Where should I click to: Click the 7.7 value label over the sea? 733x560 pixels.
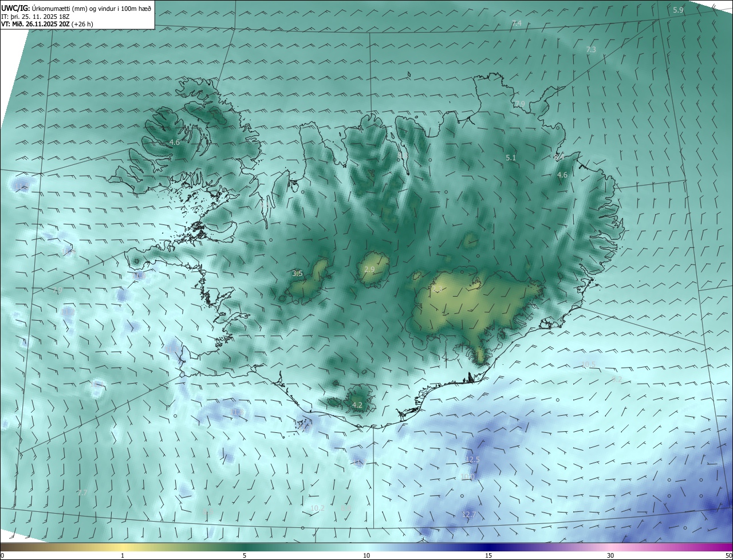click(82, 492)
